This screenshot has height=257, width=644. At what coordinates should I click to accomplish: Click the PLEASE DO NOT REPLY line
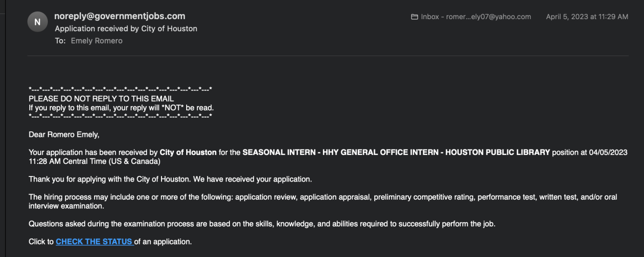101,99
